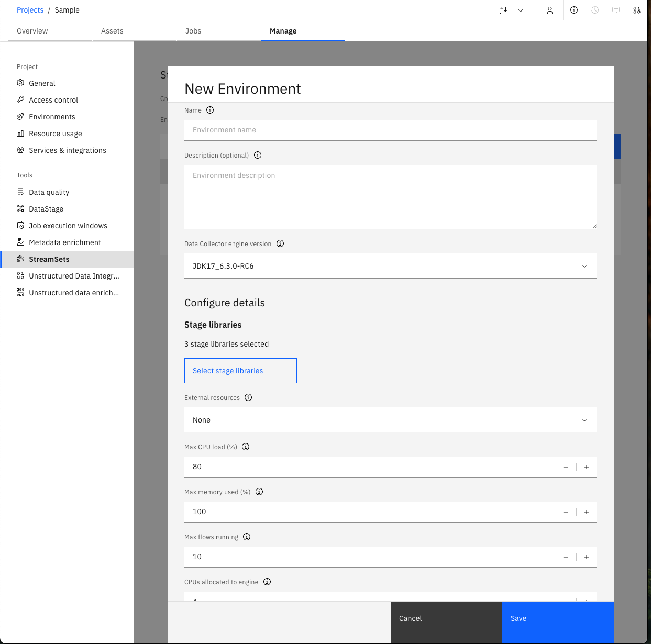Decrease Max memory used value
This screenshot has height=644, width=651.
[x=566, y=512]
